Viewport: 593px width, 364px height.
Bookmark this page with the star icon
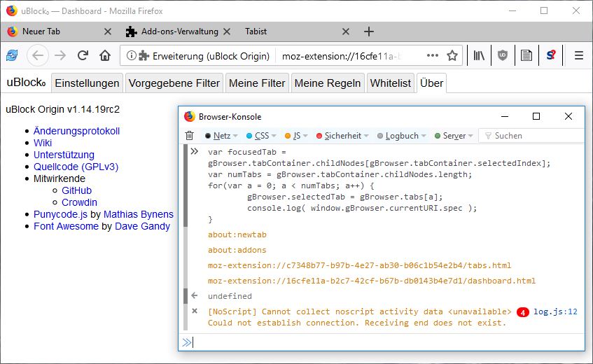[452, 56]
